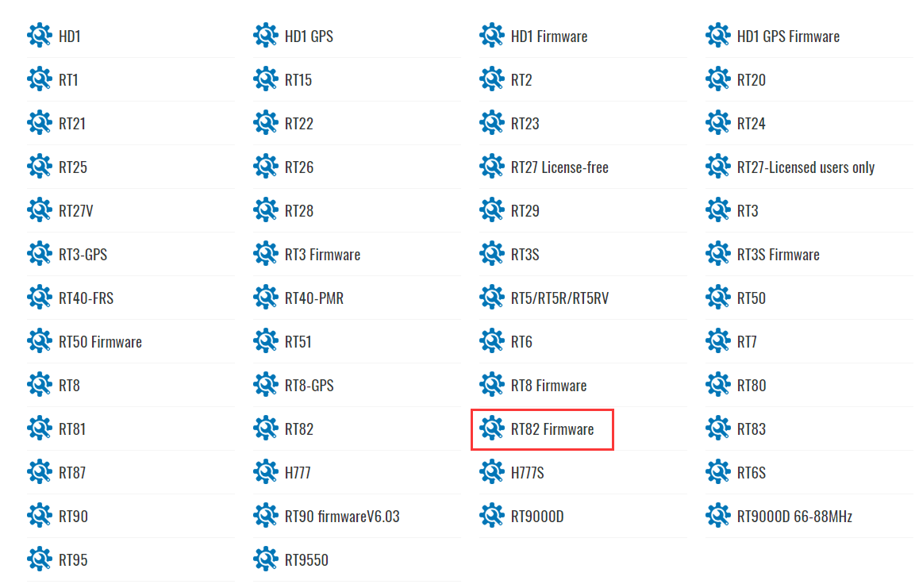Click the gear icon beside RT3-GPS

(40, 254)
